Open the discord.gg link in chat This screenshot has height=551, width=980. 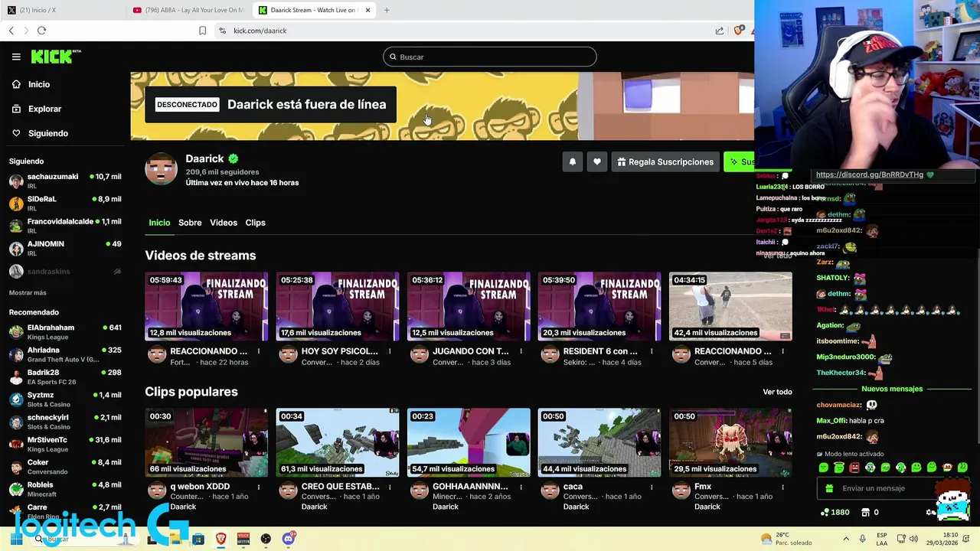869,174
